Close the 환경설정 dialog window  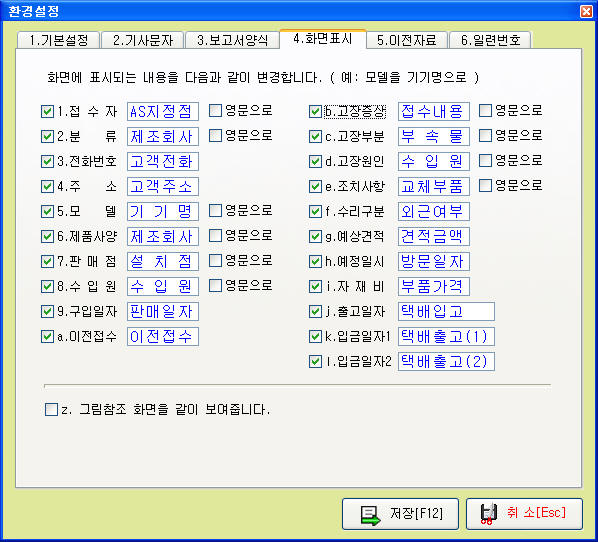tap(586, 11)
